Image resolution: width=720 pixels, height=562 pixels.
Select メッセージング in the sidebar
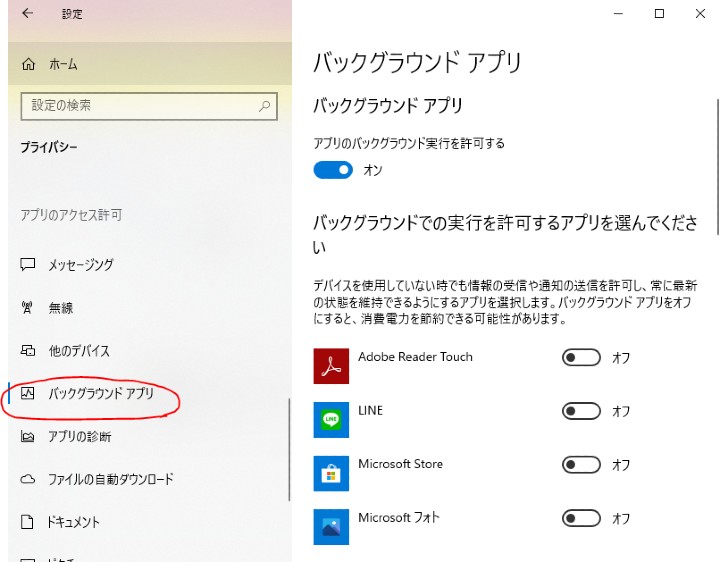click(150, 264)
